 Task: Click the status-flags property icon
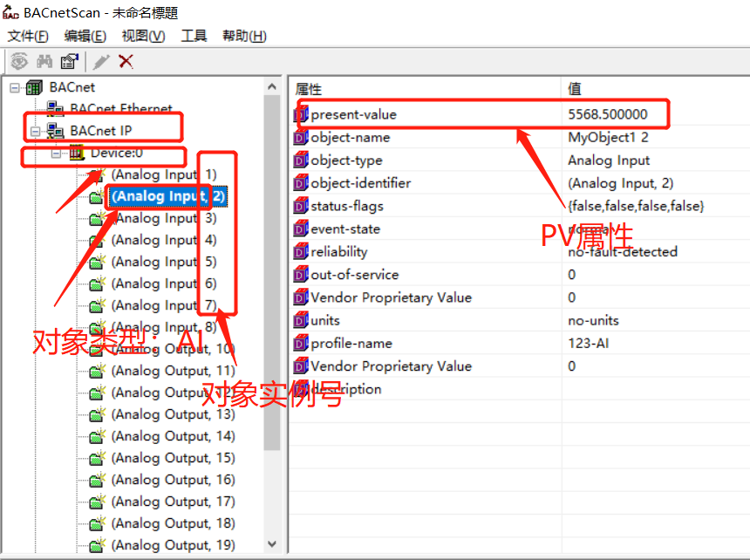point(301,206)
